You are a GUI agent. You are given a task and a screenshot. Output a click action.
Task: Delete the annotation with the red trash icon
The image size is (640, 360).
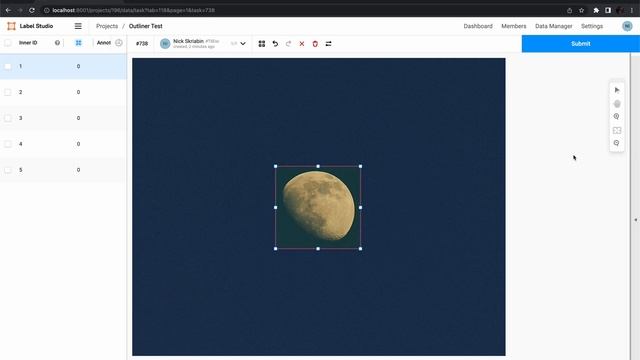(x=315, y=44)
